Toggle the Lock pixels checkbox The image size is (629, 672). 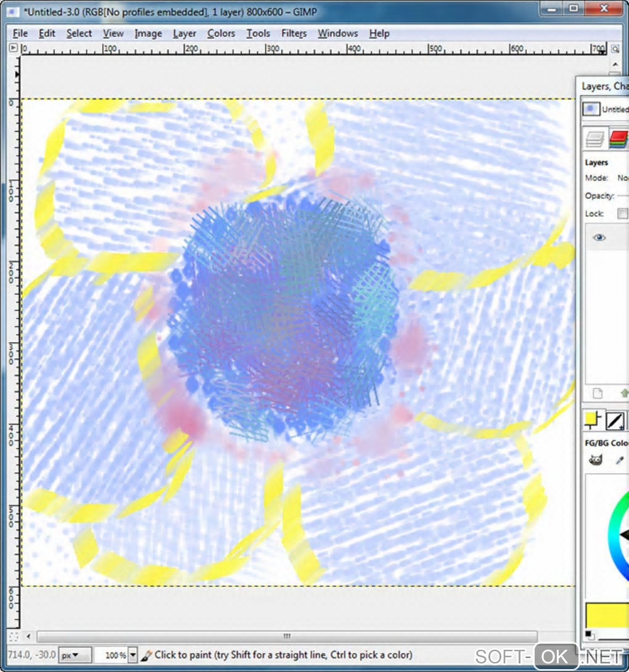point(622,213)
